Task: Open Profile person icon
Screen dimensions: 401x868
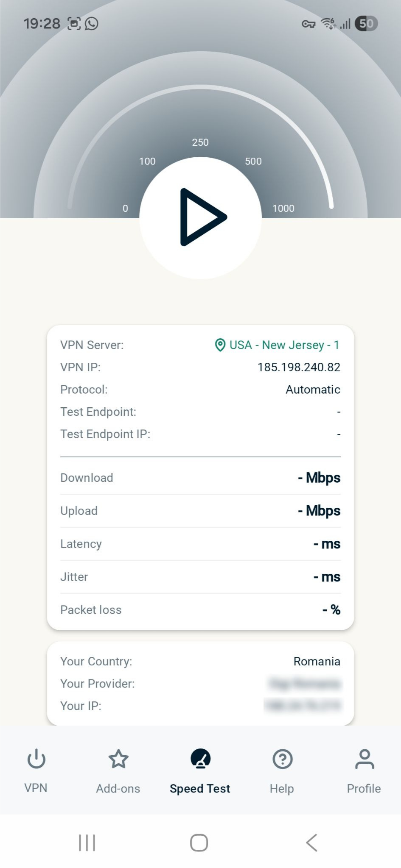Action: (x=364, y=759)
